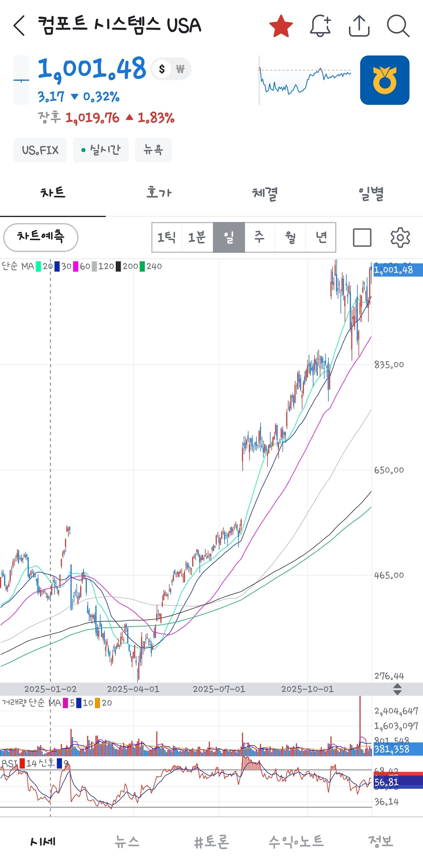The width and height of the screenshot is (423, 868).
Task: Tap the 실시간 real-time tag
Action: [x=101, y=150]
